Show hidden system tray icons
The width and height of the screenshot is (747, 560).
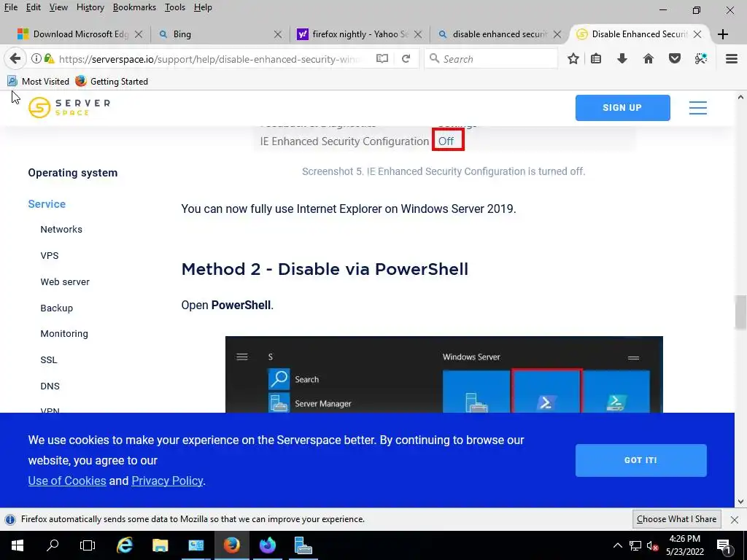tap(617, 545)
